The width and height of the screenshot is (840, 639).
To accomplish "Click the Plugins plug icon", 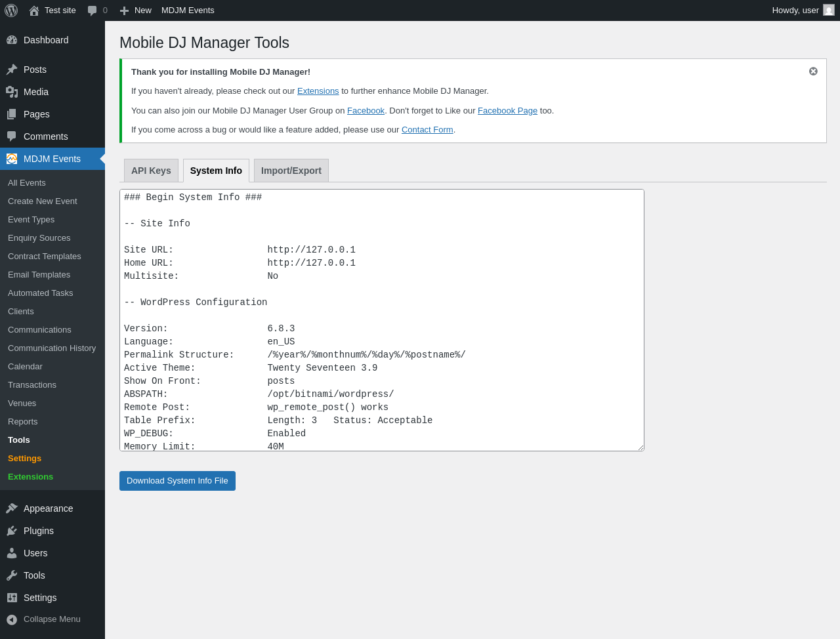I will 12,531.
